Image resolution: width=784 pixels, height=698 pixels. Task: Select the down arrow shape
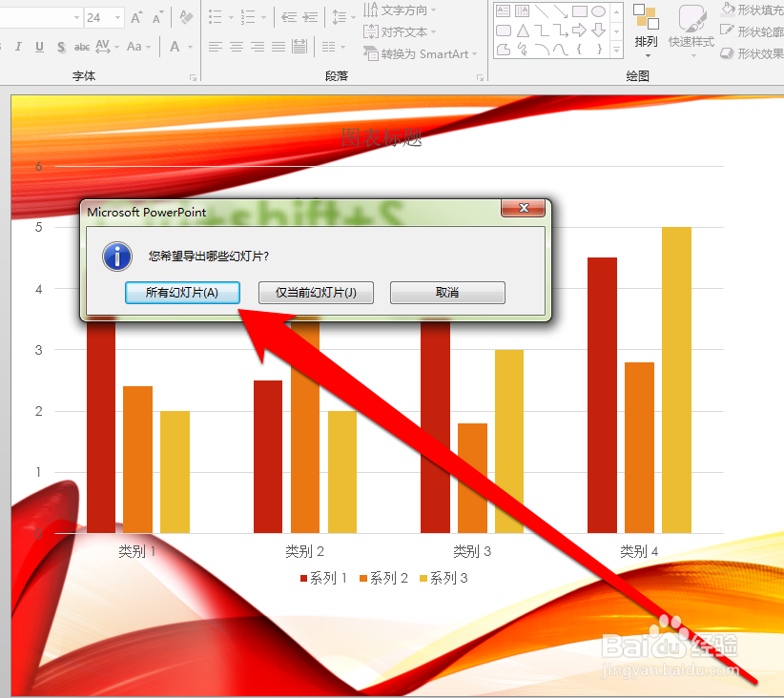[x=599, y=31]
